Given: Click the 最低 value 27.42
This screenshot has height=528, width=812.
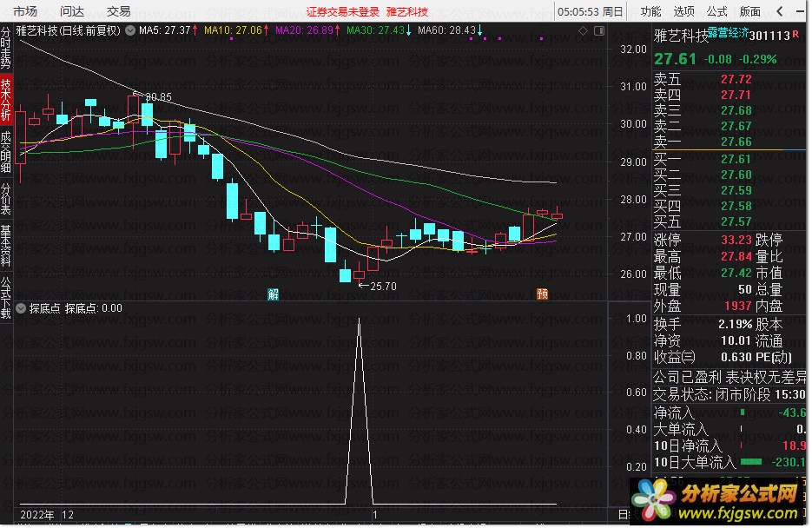Looking at the screenshot, I should (x=736, y=273).
